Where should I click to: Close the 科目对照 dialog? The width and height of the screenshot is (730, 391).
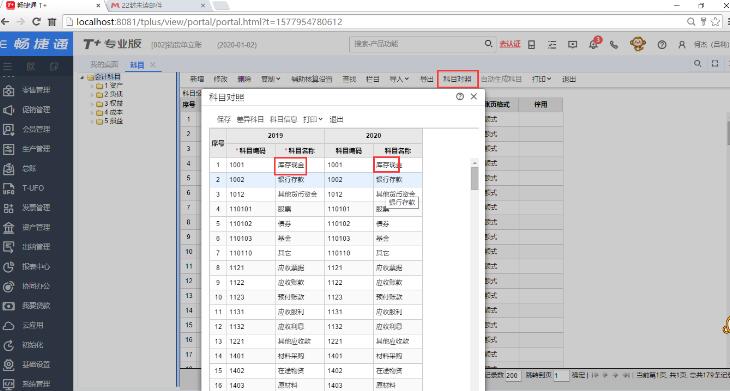[474, 96]
